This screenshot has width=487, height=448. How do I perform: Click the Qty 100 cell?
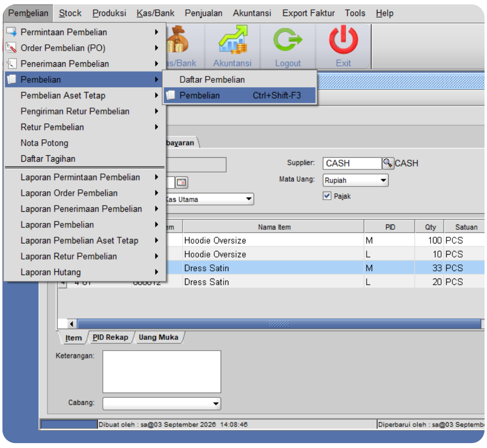click(430, 240)
